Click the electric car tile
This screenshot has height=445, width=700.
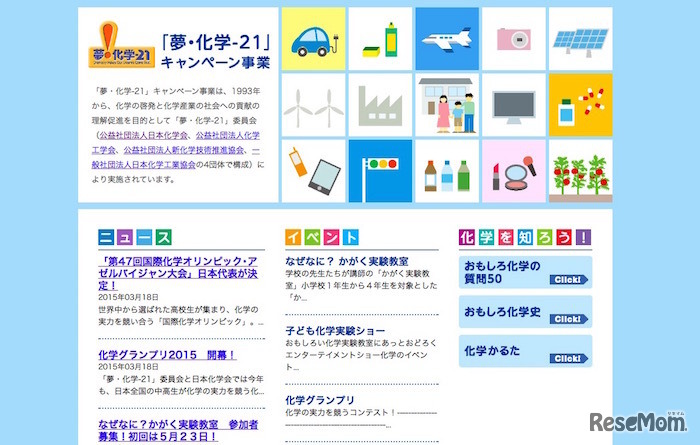[x=313, y=39]
